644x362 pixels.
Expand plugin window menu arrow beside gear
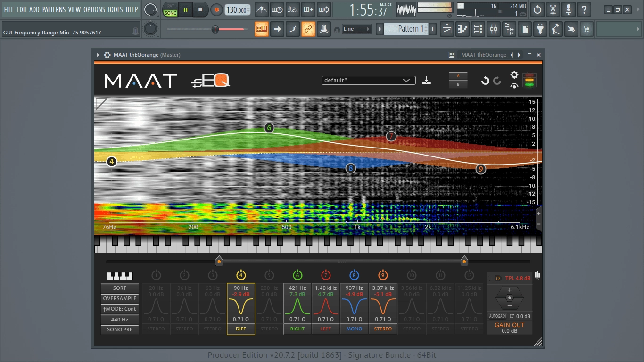click(98, 55)
